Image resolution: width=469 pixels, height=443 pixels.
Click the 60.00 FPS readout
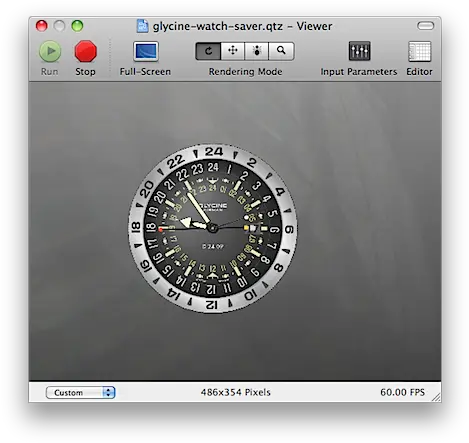point(402,392)
